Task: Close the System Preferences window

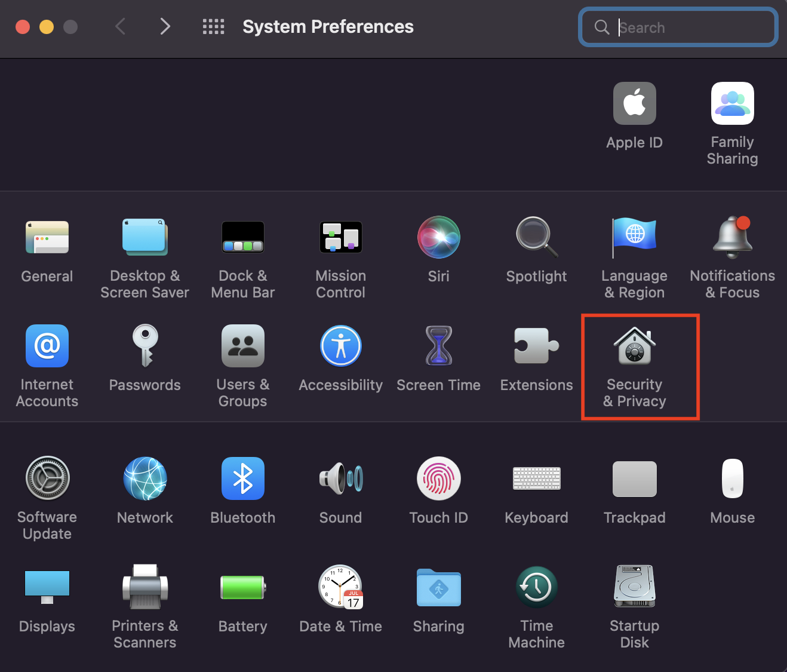Action: [x=23, y=27]
